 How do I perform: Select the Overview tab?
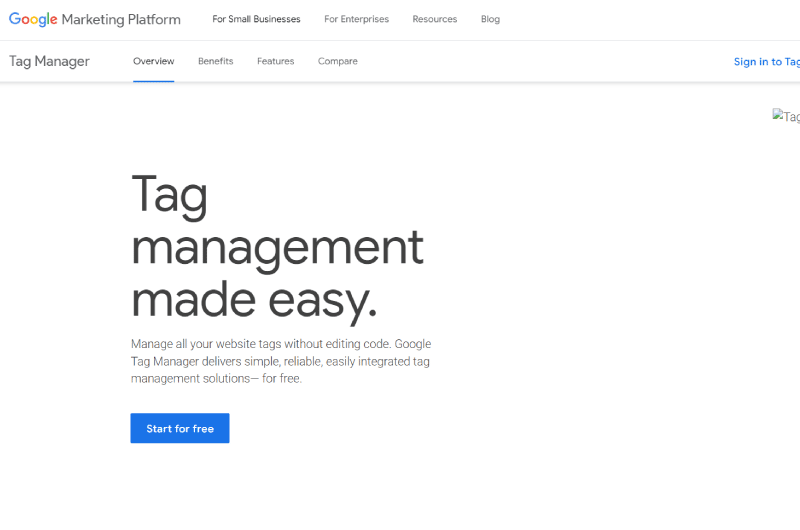[x=154, y=61]
